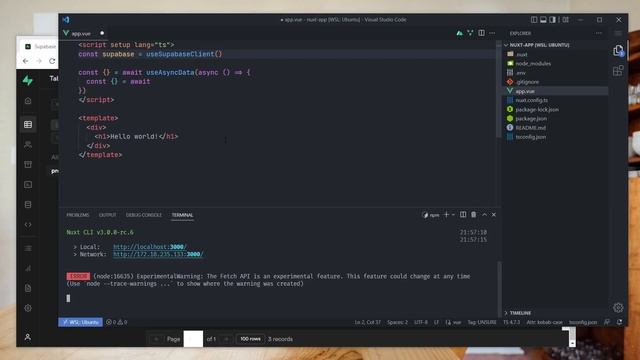Switch to the Problems tab
Viewport: 640px width, 360px height.
coord(78,215)
